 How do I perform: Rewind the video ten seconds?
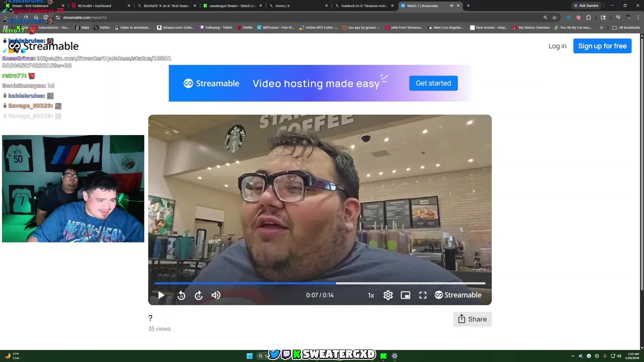tap(182, 295)
